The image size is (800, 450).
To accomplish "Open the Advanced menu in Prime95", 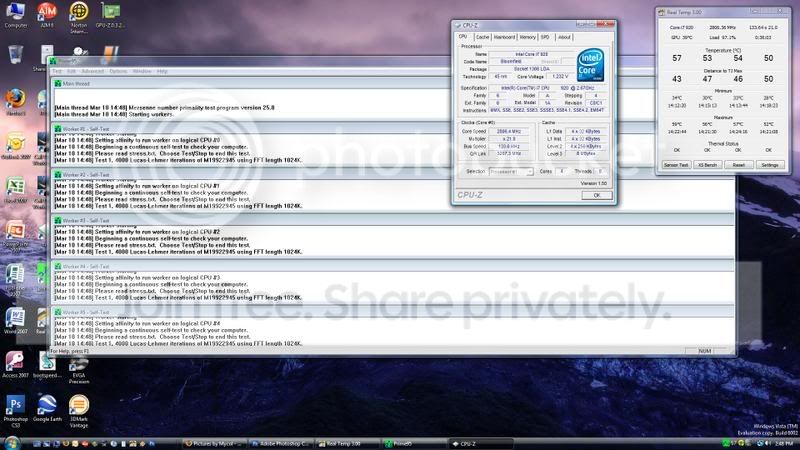I will coord(92,71).
